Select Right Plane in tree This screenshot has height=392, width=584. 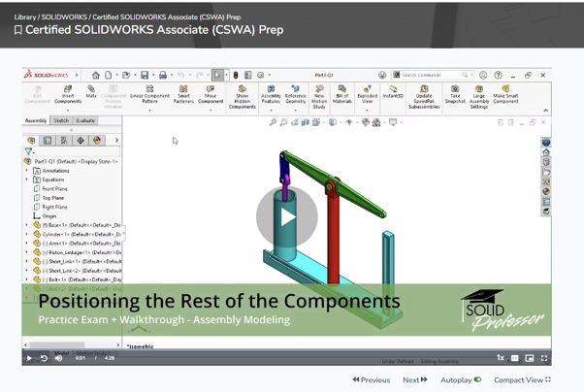pyautogui.click(x=54, y=207)
